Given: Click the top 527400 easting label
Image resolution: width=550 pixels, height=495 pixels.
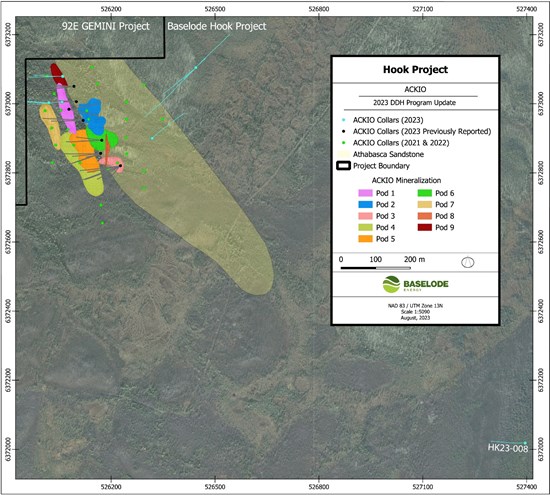Looking at the screenshot, I should click(526, 9).
